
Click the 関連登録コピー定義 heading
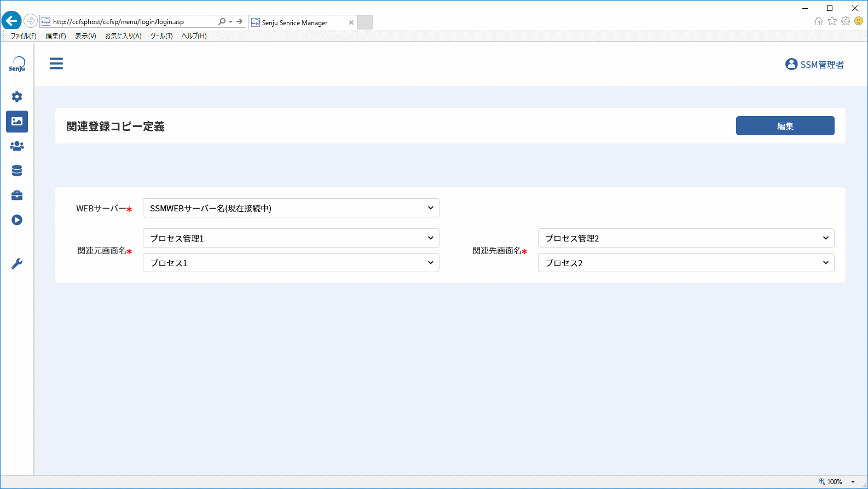115,126
